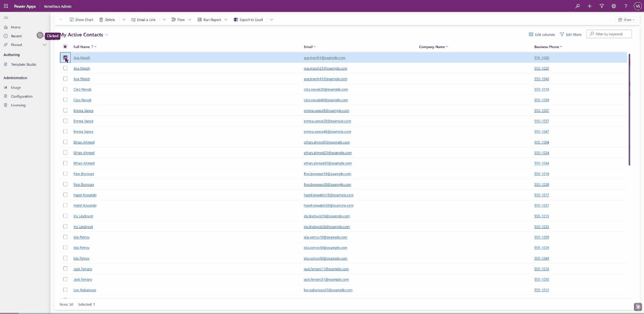This screenshot has width=644, height=314.
Task: Click the Power Apps label in the header
Action: point(24,6)
